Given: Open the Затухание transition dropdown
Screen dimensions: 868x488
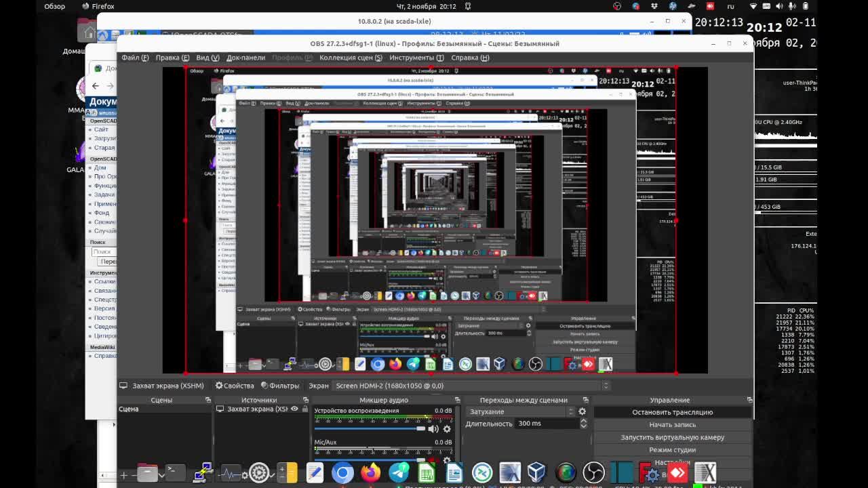Looking at the screenshot, I should (x=520, y=411).
